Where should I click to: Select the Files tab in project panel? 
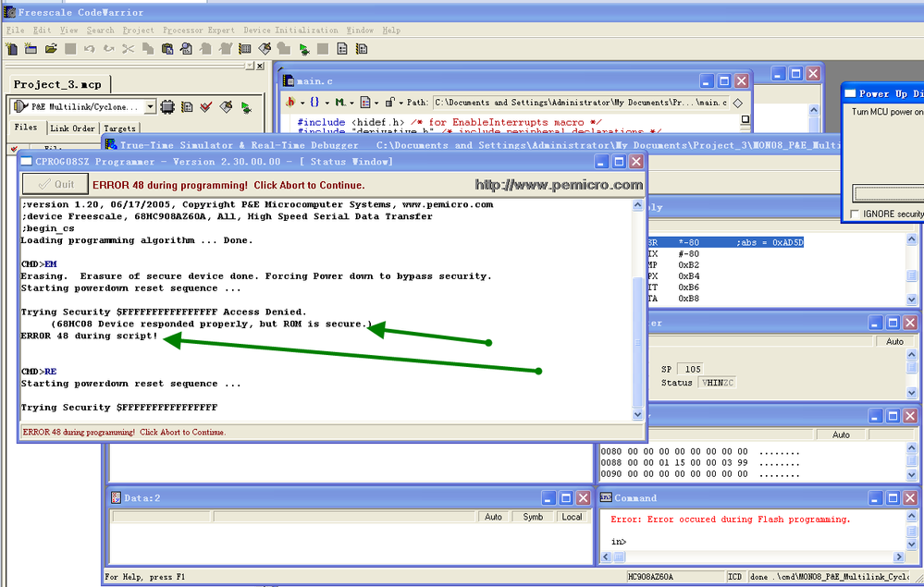point(25,128)
